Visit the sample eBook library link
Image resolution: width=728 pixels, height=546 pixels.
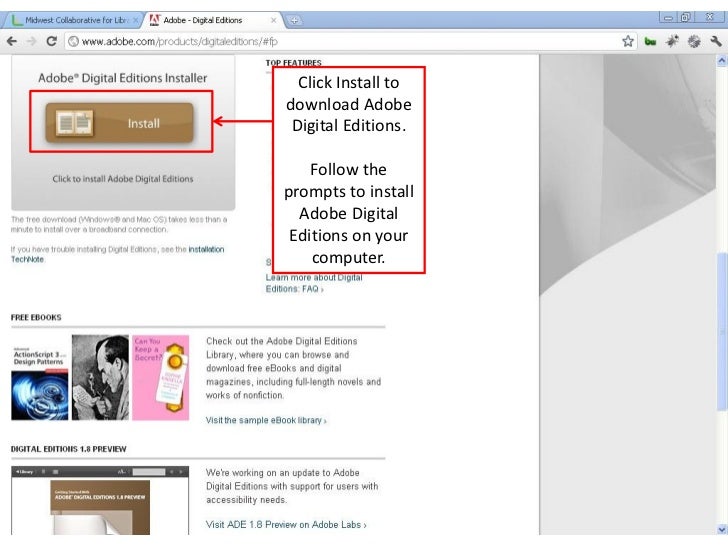pyautogui.click(x=266, y=420)
